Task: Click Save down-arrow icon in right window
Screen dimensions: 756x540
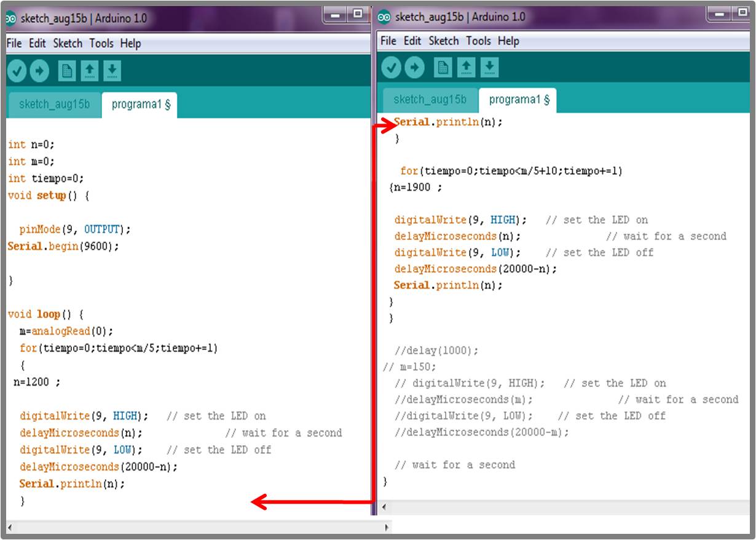Action: pos(489,68)
